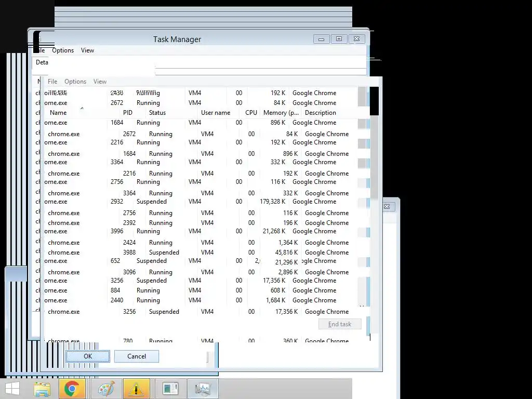Sort by the Status column header
Viewport: 532px width, 399px height.
(157, 113)
